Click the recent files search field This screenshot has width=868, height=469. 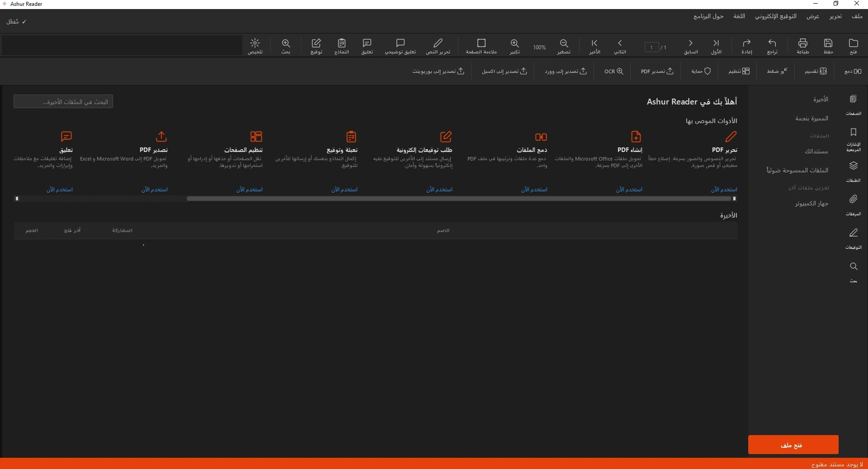(x=63, y=102)
